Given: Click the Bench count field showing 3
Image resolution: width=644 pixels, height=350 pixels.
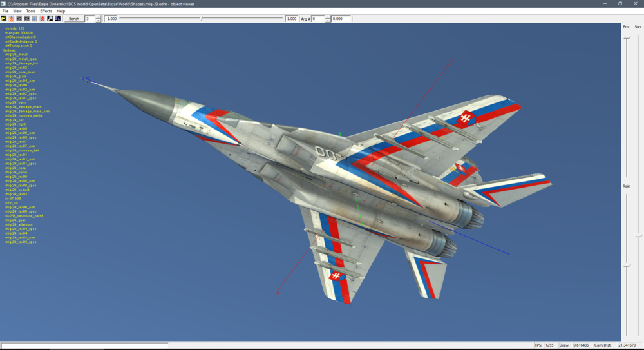Looking at the screenshot, I should coord(90,19).
